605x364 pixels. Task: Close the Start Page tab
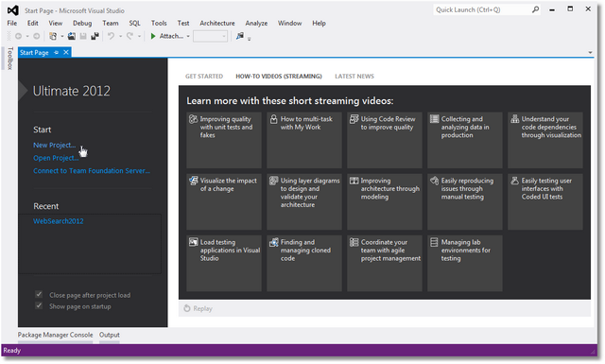point(66,53)
